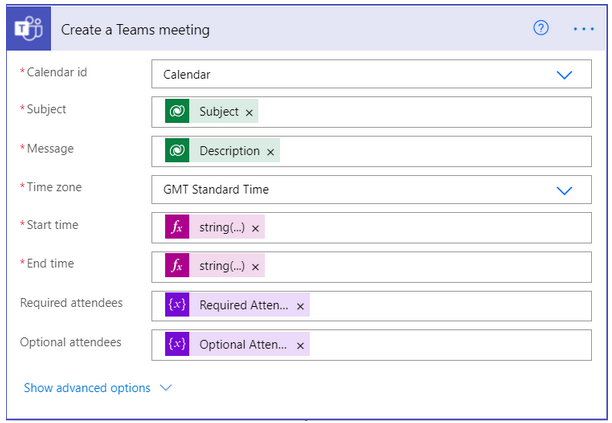Click the Teams logo icon in header

click(27, 29)
